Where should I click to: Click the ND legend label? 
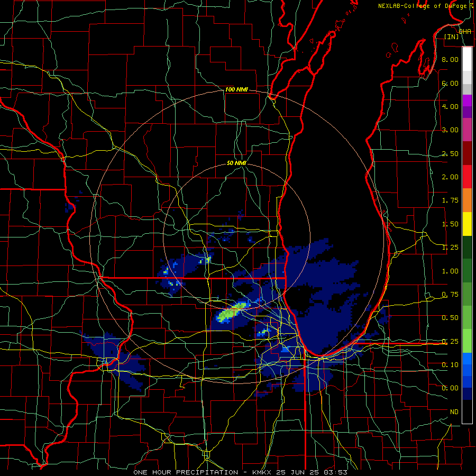click(454, 412)
